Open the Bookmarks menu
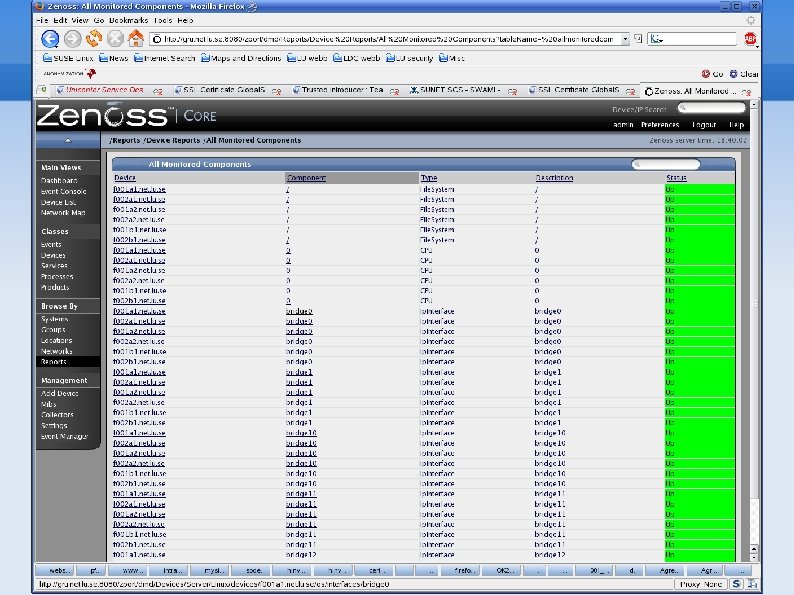The height and width of the screenshot is (595, 794). 129,20
